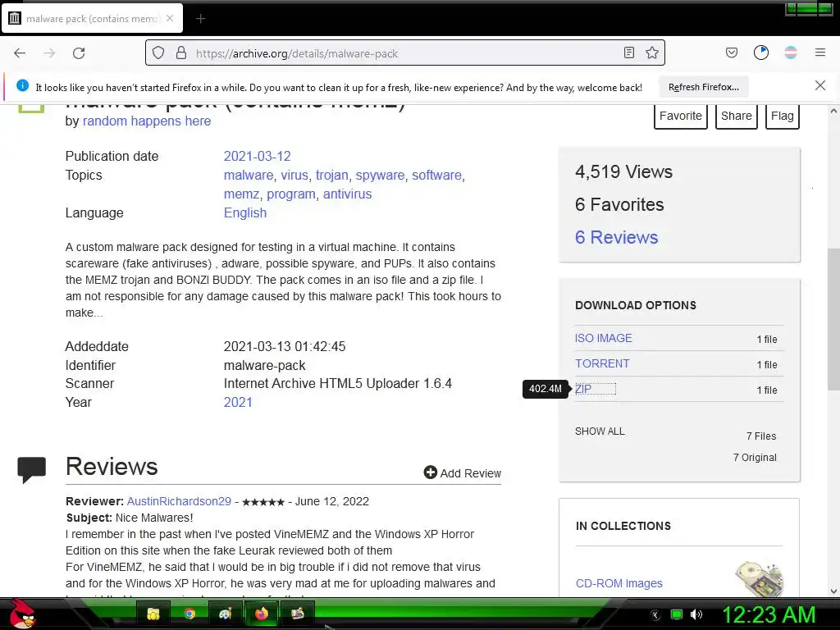This screenshot has height=630, width=840.
Task: Open the memz topic link
Action: [x=241, y=194]
